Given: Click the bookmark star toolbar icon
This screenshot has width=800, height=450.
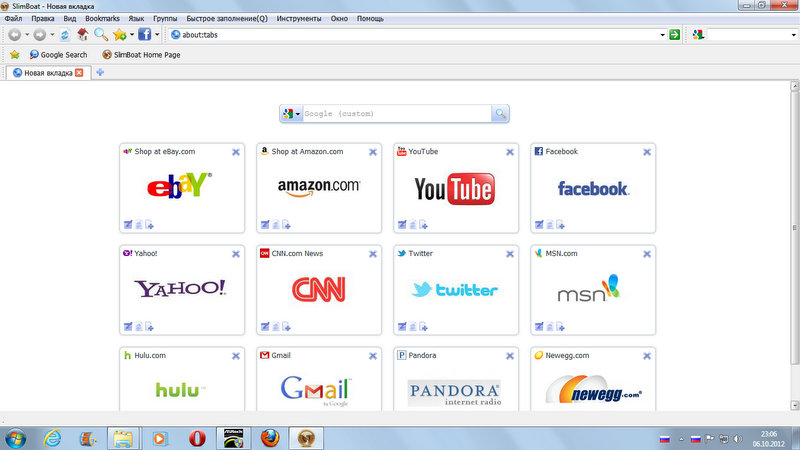Looking at the screenshot, I should (x=119, y=35).
